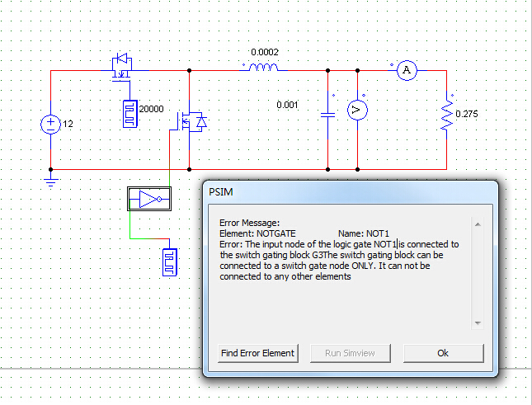Viewport: 532px width, 405px height.
Task: Dismiss the error dialog with Ok
Action: [x=443, y=353]
